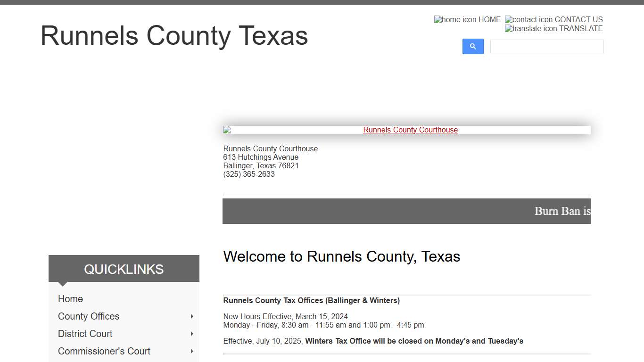Select Commissioner's Court in the sidebar
This screenshot has width=644, height=362.
point(104,351)
